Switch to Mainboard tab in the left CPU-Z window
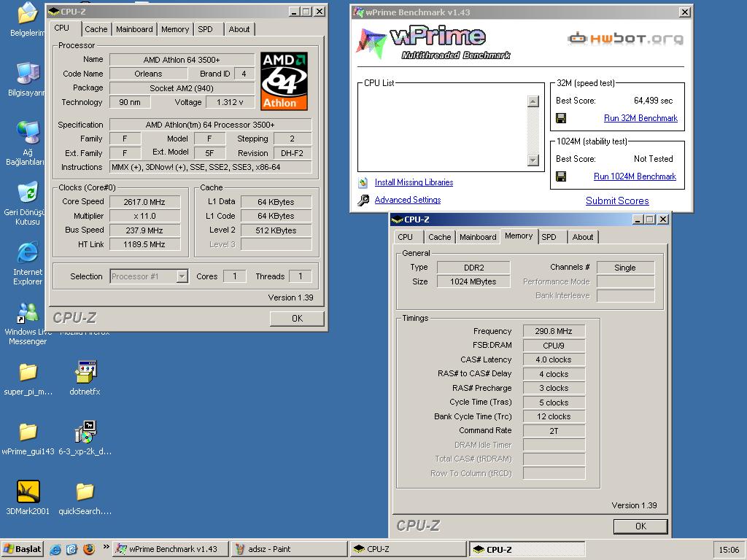Screen dimensions: 747x560 pos(134,29)
